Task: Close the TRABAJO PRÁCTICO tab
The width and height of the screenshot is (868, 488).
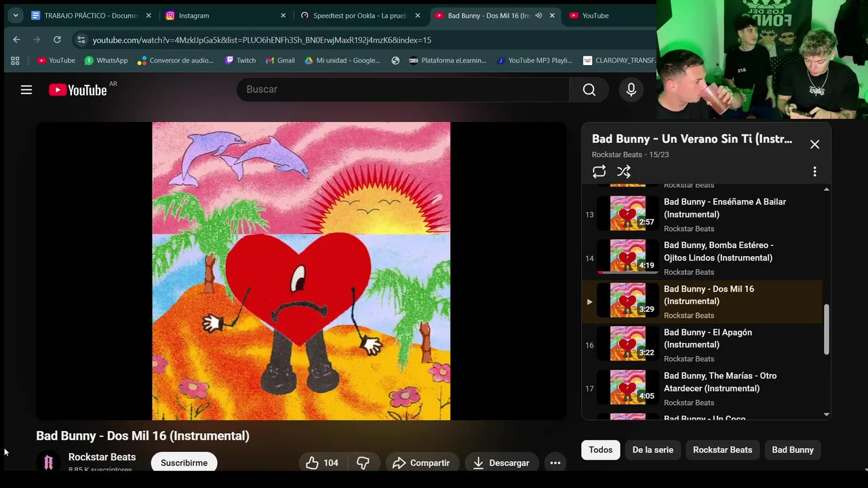Action: [x=149, y=15]
